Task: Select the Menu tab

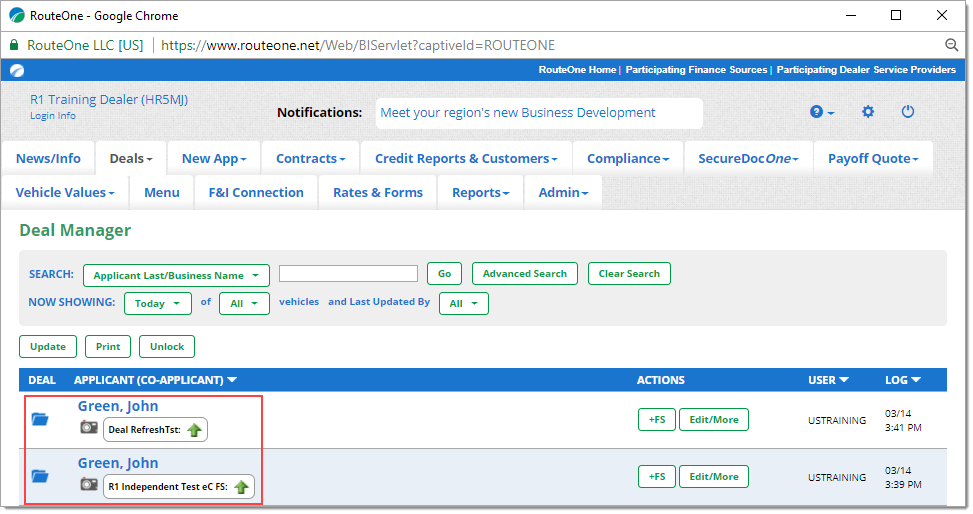Action: pos(162,192)
